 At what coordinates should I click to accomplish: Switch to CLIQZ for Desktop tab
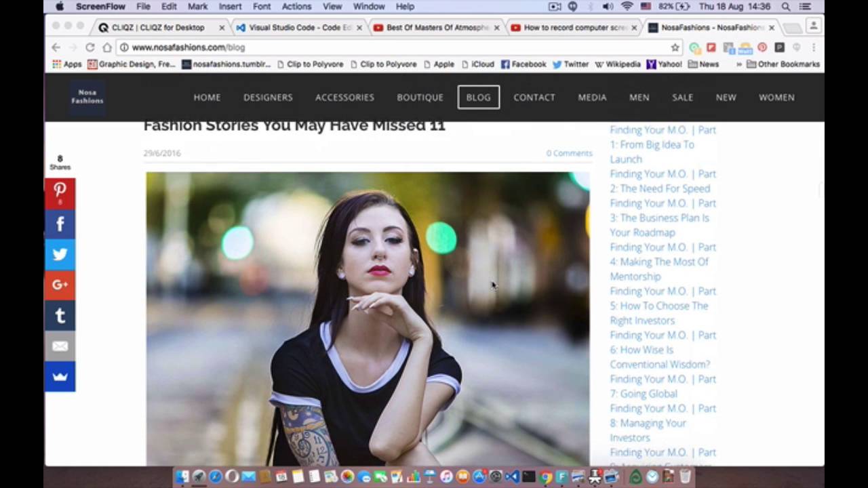(160, 28)
